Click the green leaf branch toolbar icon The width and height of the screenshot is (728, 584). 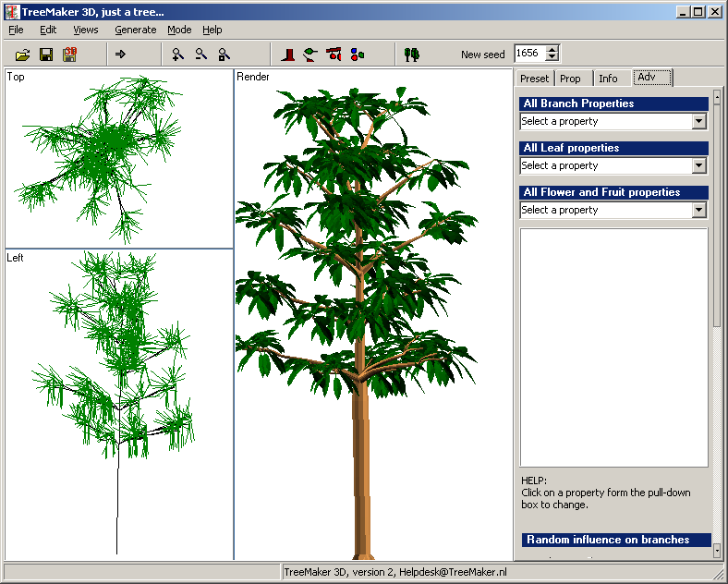[310, 55]
